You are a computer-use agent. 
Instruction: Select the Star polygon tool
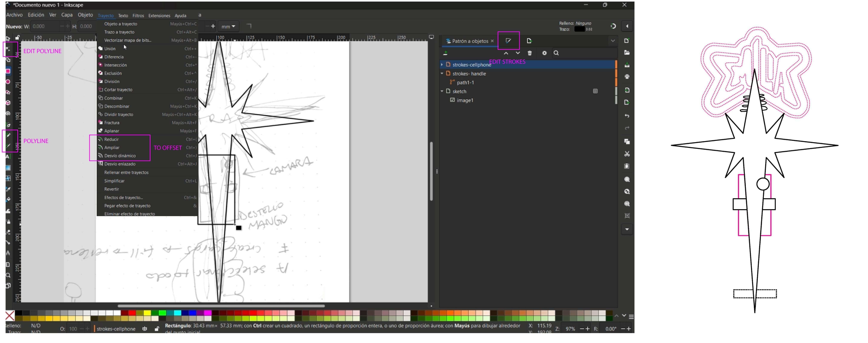click(8, 92)
